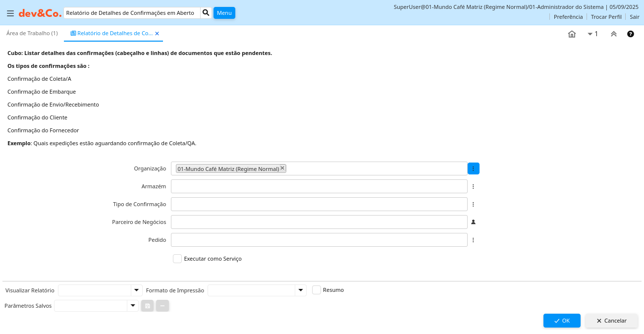Open the Trocar Perfil link

606,17
